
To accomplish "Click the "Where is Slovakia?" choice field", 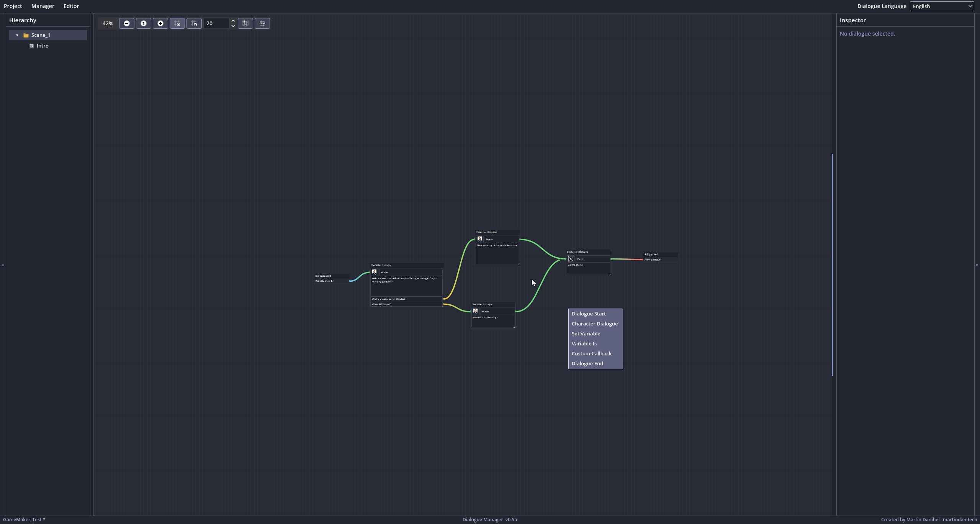I will 406,304.
